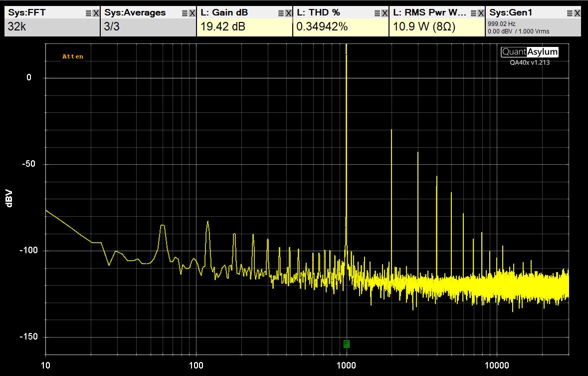Click the -150 Y-axis tick label
588x376 pixels.
point(28,337)
